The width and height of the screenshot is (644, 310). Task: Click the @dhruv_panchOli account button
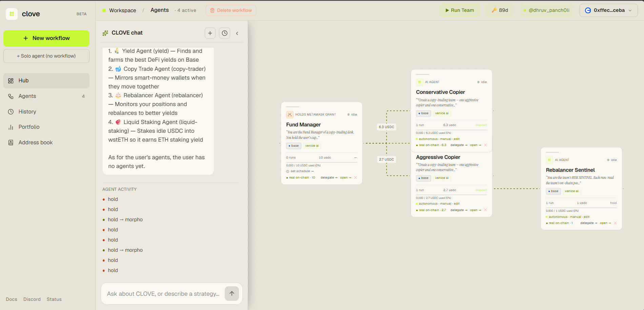tap(547, 10)
